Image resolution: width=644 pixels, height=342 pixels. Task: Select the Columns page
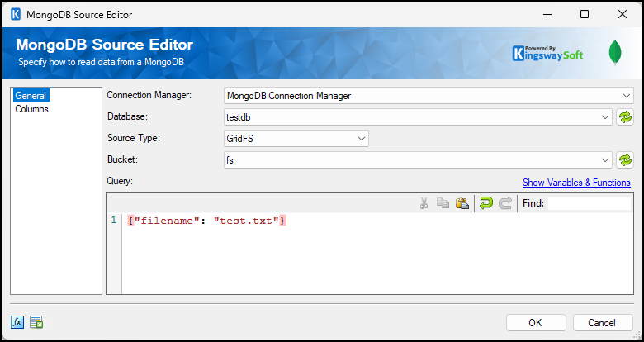[x=31, y=109]
